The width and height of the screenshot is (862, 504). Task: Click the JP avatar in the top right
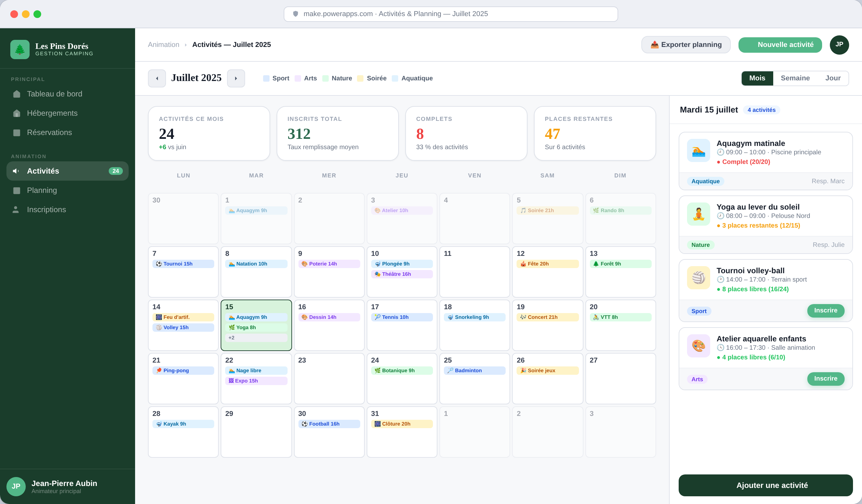coord(839,45)
